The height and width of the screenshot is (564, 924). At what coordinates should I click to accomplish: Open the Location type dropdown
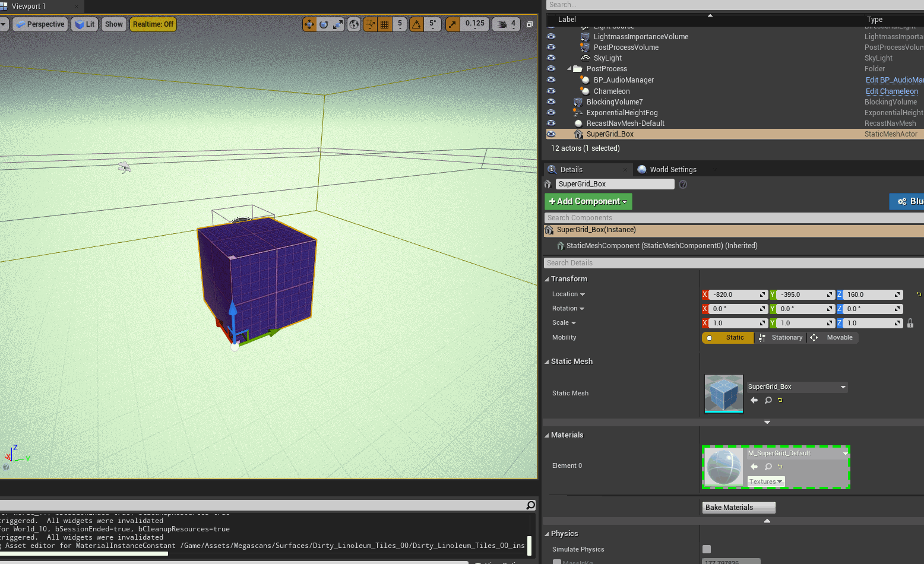[568, 294]
